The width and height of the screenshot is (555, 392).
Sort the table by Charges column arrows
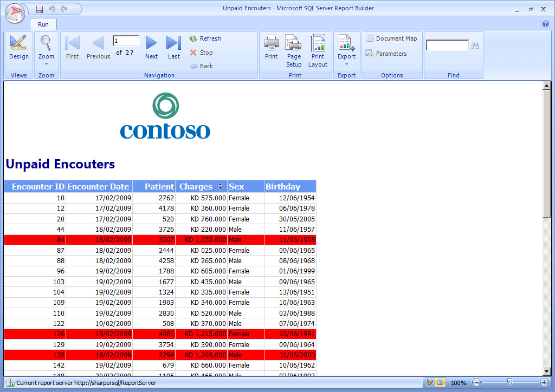click(220, 186)
